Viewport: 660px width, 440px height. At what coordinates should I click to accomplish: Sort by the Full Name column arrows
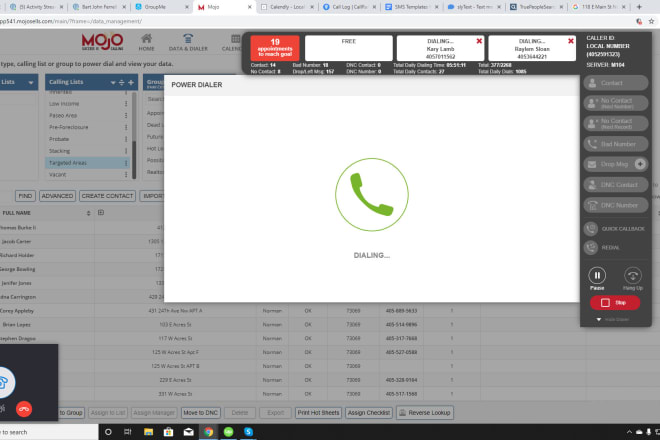click(x=90, y=213)
